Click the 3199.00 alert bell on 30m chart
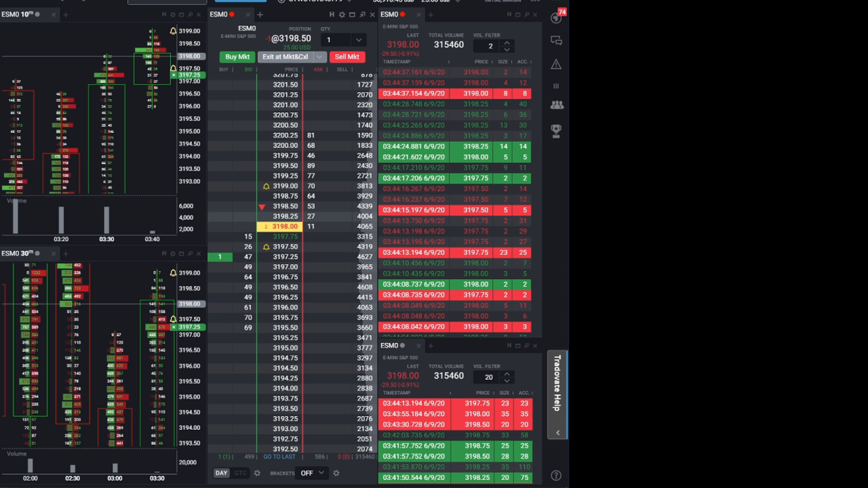The height and width of the screenshot is (488, 868). coord(173,273)
